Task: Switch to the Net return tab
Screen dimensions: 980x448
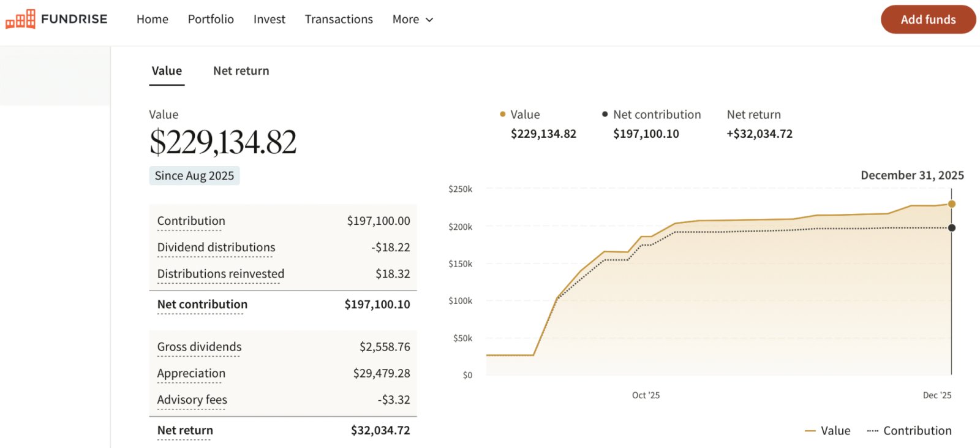Action: click(241, 71)
